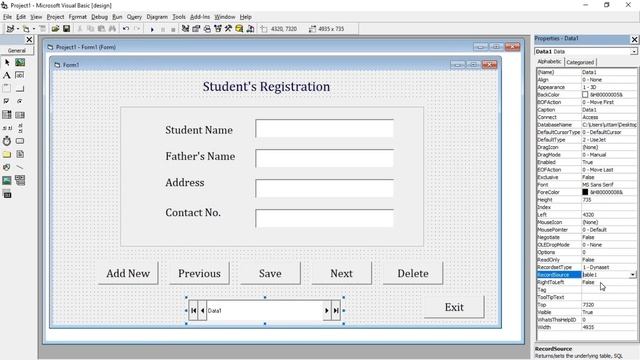Select the DirListBox folder tool
The image size is (640, 360).
tap(7, 154)
